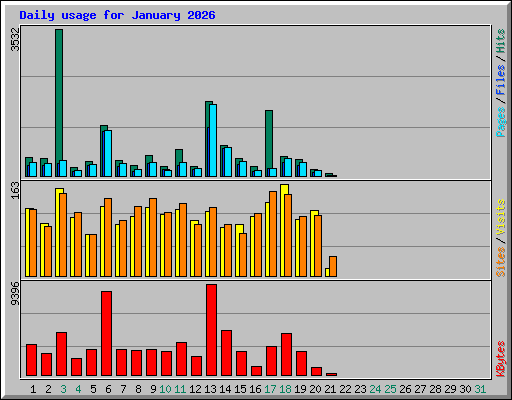The height and width of the screenshot is (400, 512).
Task: Click the red KBytes bar for day 18
Action: coord(286,354)
